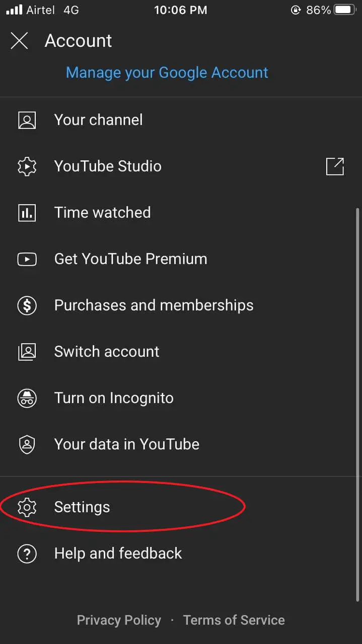Tap the Incognito hat-and-glasses icon
The image size is (362, 644).
click(x=27, y=398)
